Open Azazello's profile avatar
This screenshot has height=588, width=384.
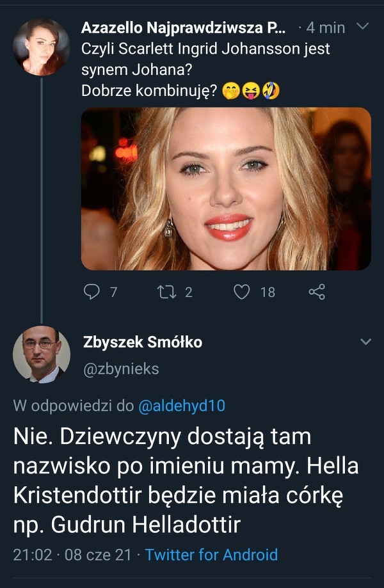[x=42, y=47]
